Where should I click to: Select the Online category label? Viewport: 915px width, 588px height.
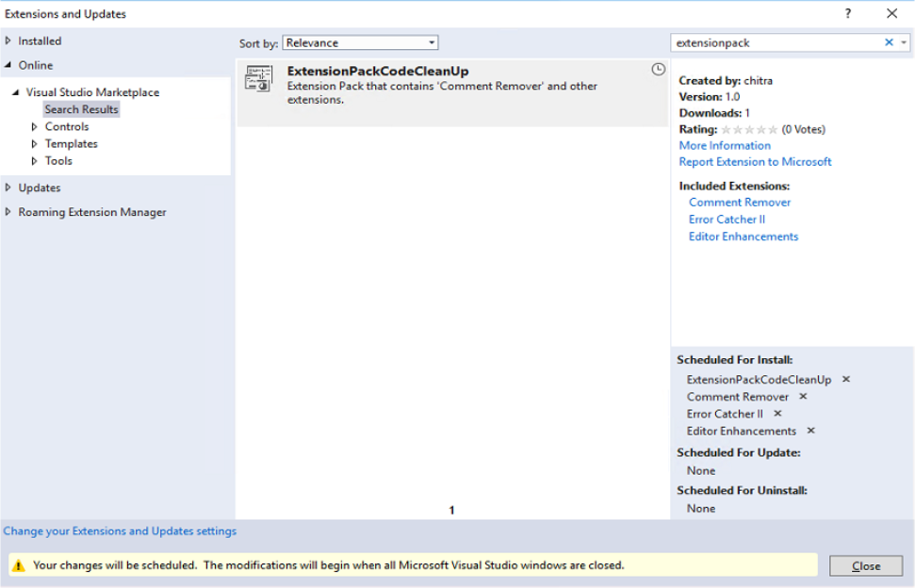[36, 65]
